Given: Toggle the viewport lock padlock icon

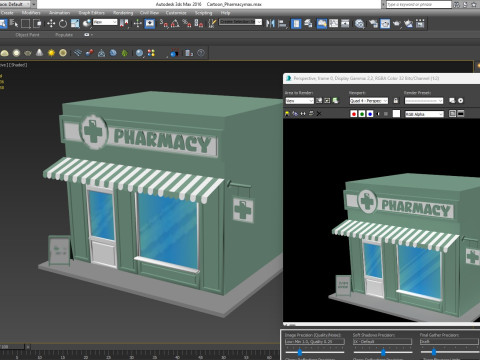Looking at the screenshot, I should (396, 100).
